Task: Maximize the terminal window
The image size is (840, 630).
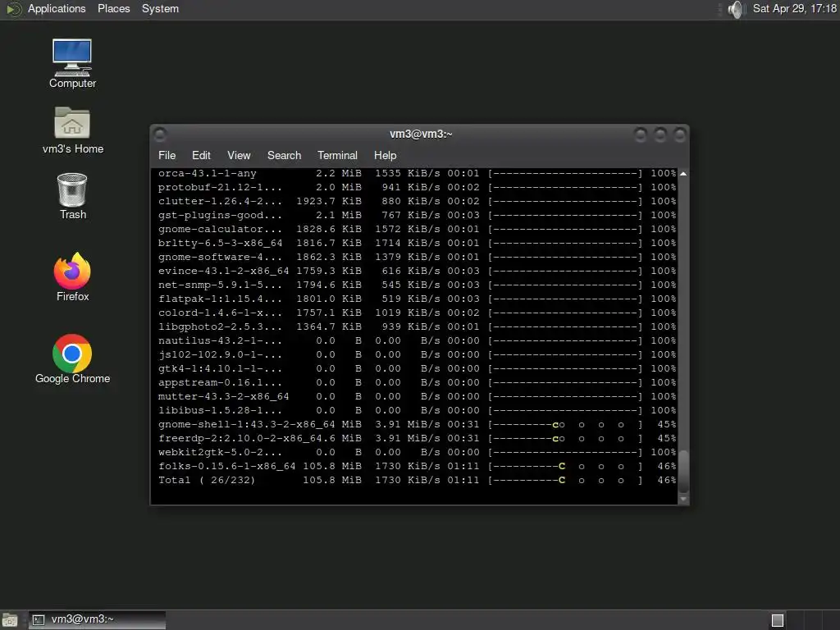Action: (x=660, y=135)
